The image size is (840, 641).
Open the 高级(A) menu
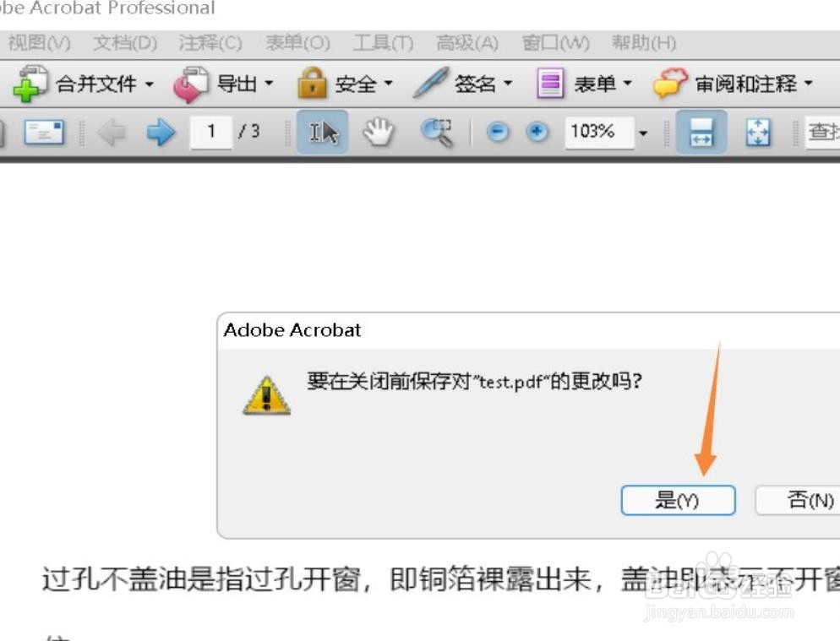466,43
